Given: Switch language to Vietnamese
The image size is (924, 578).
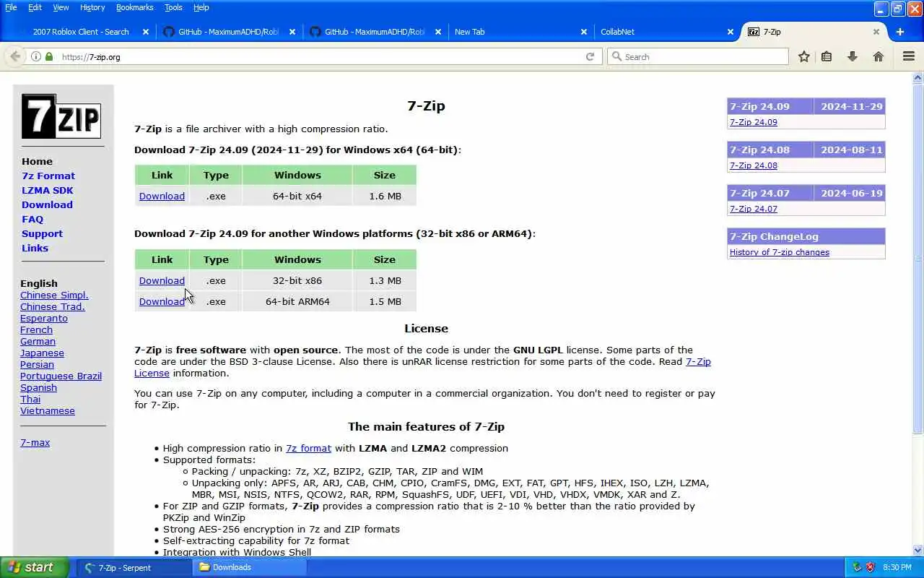Looking at the screenshot, I should [48, 410].
